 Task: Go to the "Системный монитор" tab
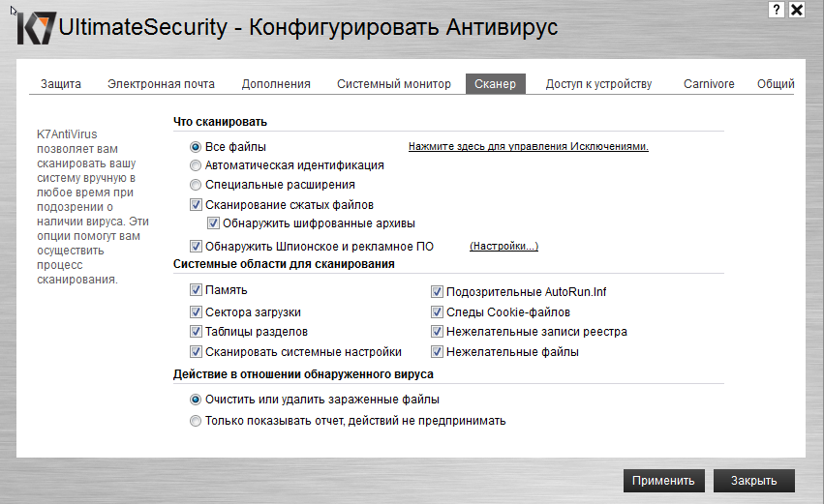394,84
